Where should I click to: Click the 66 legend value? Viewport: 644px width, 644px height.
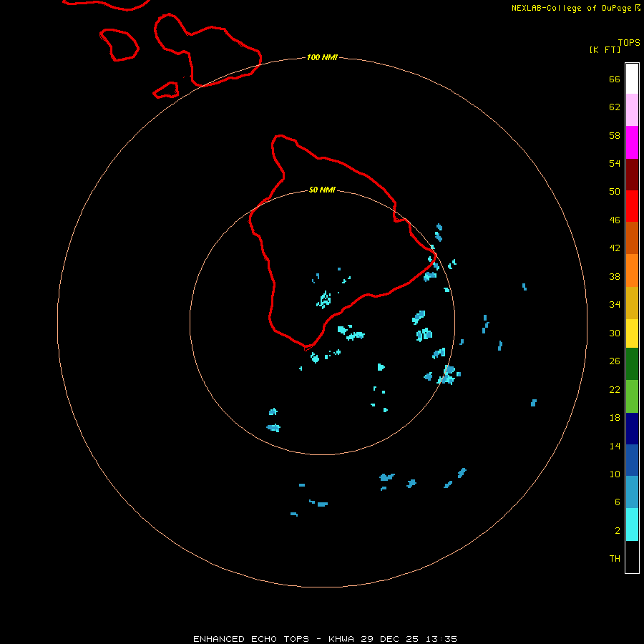click(615, 79)
